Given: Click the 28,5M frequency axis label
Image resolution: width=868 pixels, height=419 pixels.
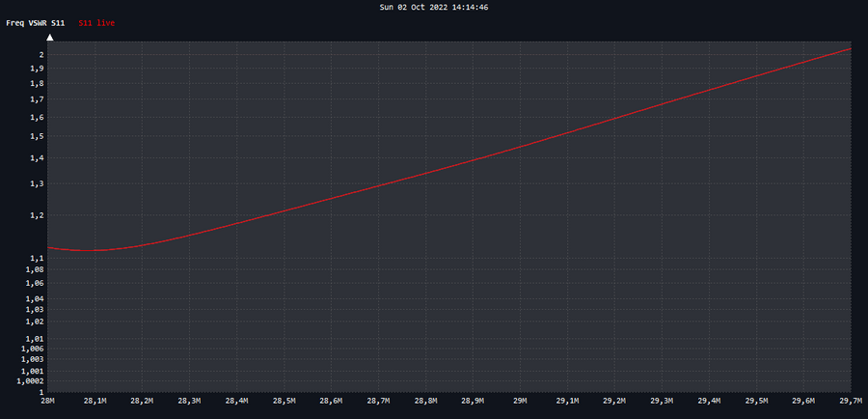Looking at the screenshot, I should (x=284, y=401).
